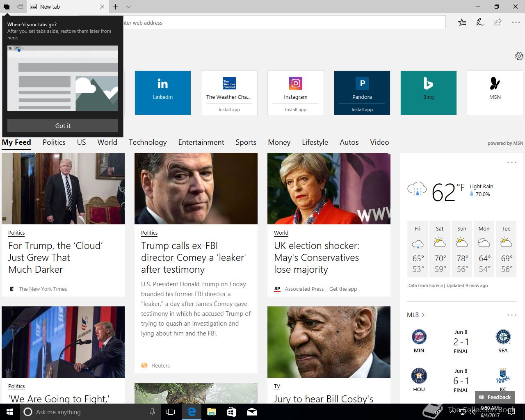Open the MSN top site tile
Image resolution: width=525 pixels, height=420 pixels.
pos(495,93)
